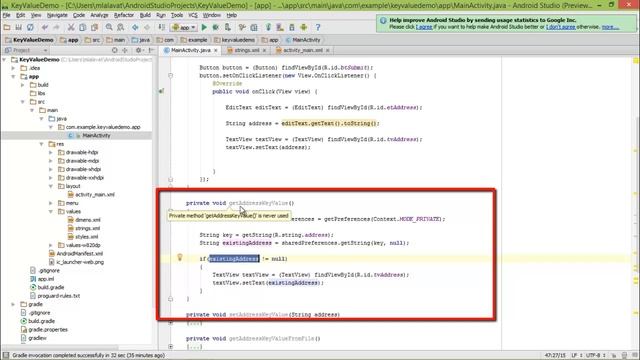Open the Navigate menu
The image size is (640, 360).
click(57, 15)
